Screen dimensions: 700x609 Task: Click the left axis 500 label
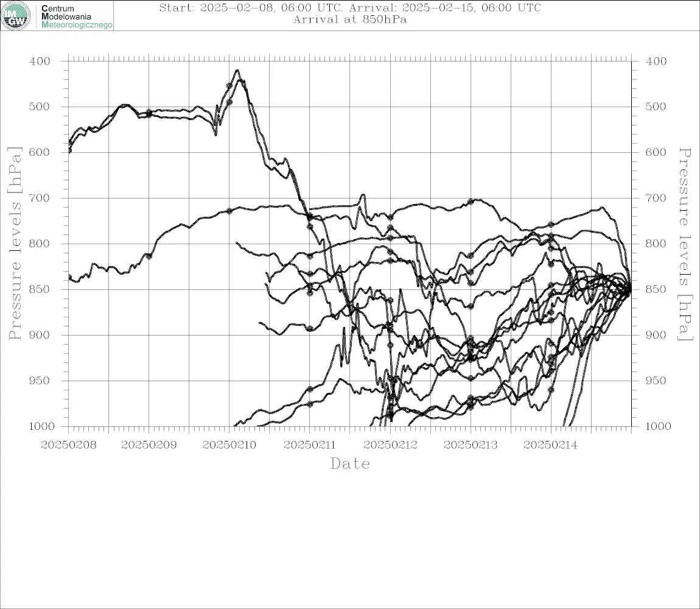(x=40, y=107)
